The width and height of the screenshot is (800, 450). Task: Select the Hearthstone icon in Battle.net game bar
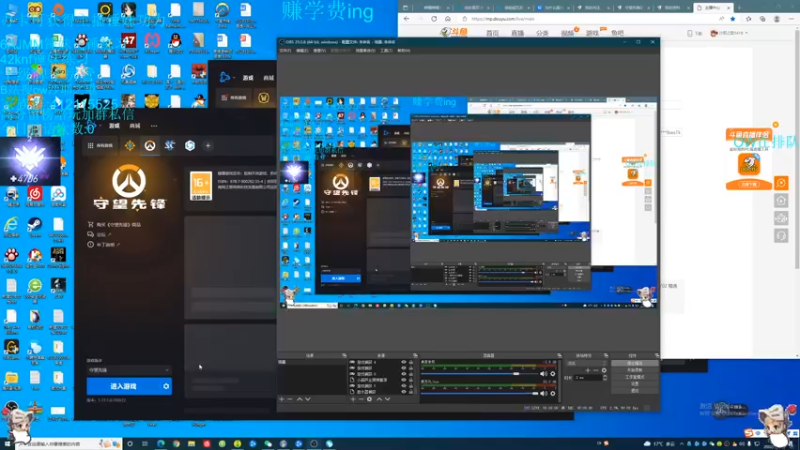130,145
